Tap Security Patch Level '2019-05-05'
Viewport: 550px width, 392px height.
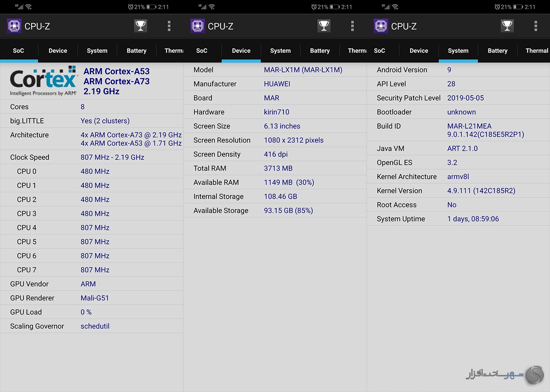click(x=466, y=98)
